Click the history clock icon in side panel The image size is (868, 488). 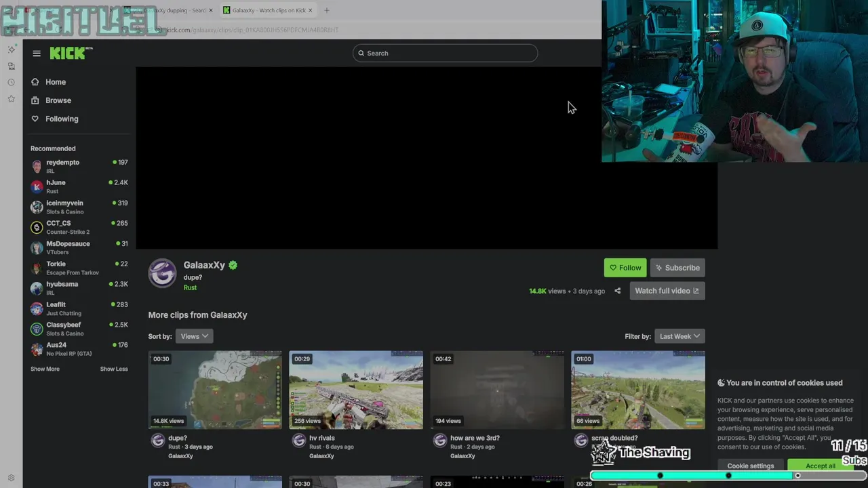pyautogui.click(x=11, y=83)
